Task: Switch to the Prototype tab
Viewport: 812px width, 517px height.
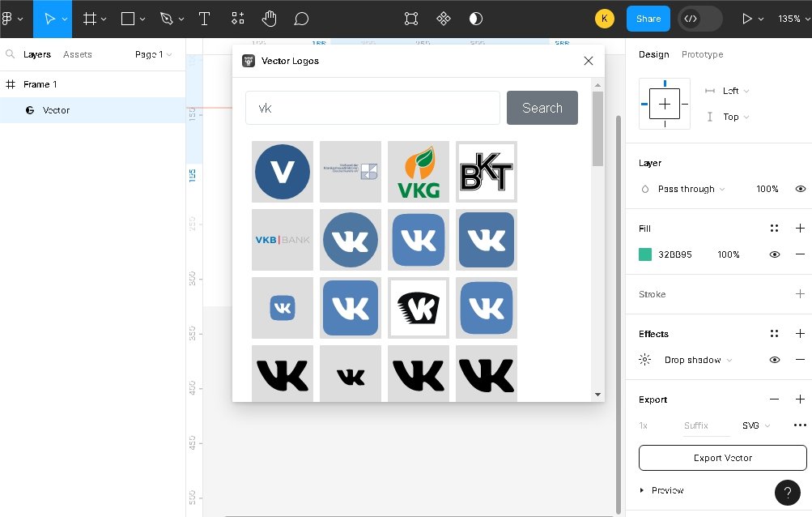Action: (702, 54)
